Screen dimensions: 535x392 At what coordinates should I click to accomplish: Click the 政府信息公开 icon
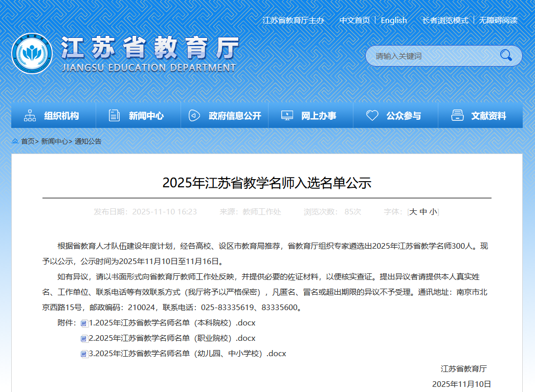pyautogui.click(x=194, y=116)
